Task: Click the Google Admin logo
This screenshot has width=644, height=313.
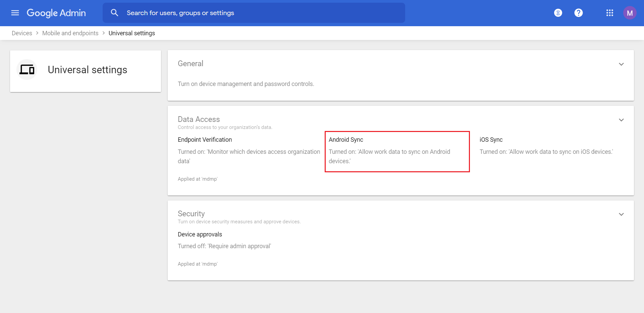Action: click(56, 13)
